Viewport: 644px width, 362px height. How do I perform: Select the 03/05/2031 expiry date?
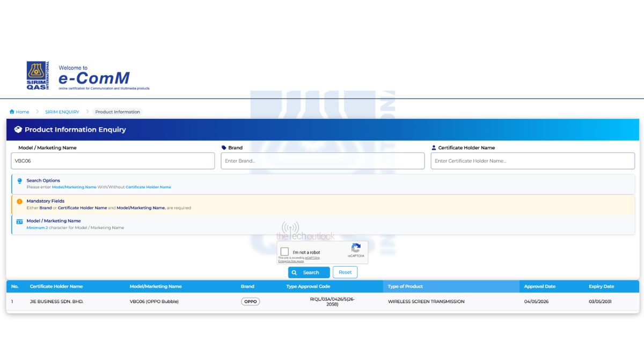click(x=600, y=301)
